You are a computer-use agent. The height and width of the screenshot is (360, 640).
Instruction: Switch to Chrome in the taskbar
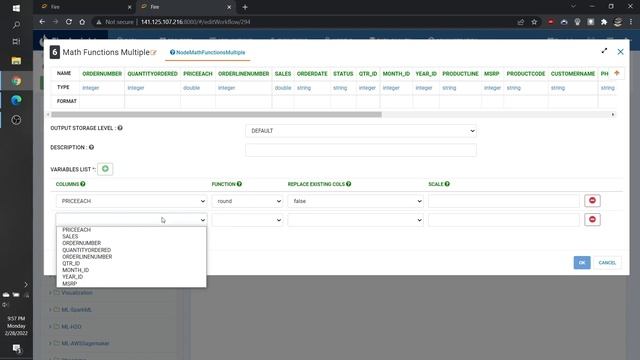[x=16, y=81]
